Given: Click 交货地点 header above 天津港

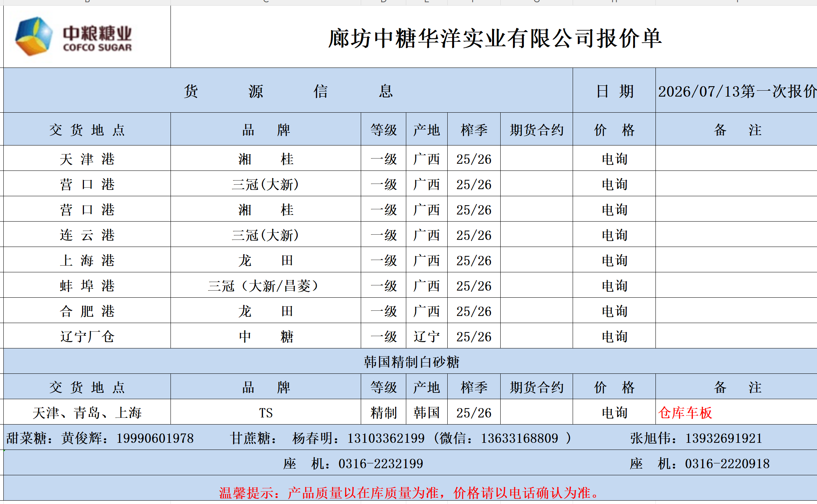Looking at the screenshot, I should pyautogui.click(x=87, y=129).
